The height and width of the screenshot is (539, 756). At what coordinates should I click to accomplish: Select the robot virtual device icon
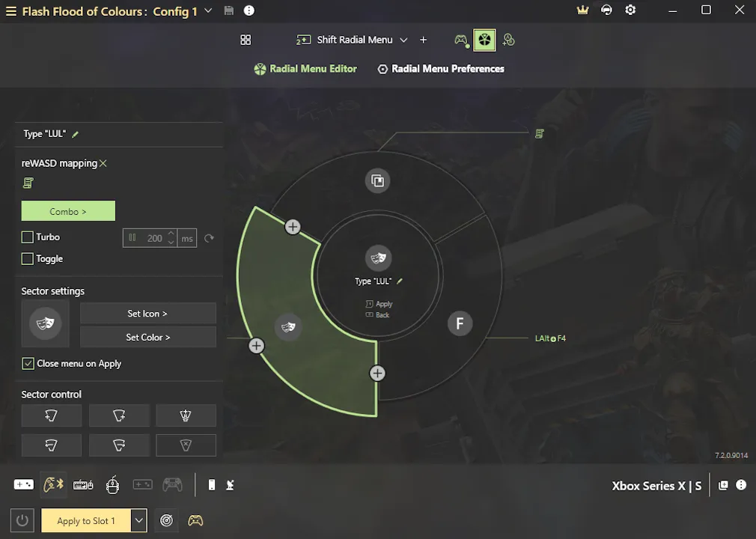point(112,484)
